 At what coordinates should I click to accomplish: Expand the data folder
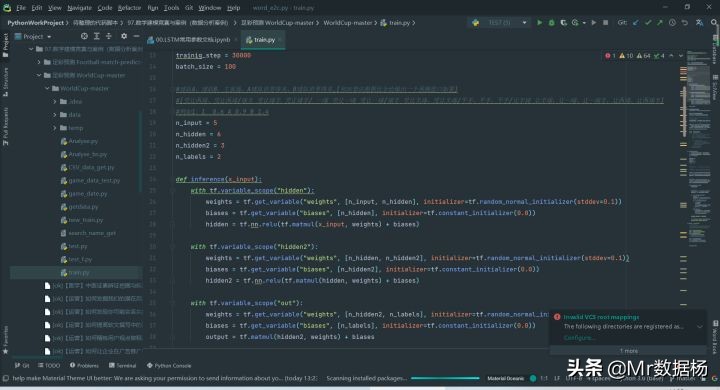tap(55, 115)
